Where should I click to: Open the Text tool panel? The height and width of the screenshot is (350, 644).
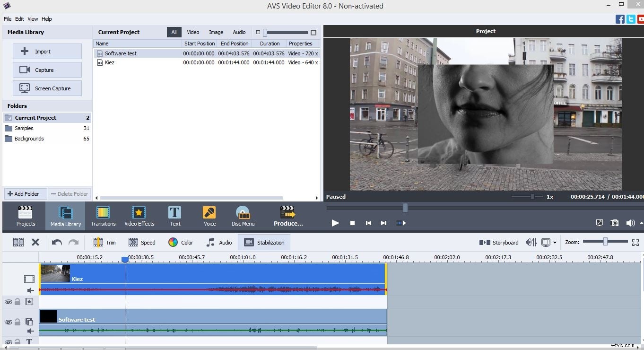coord(174,216)
